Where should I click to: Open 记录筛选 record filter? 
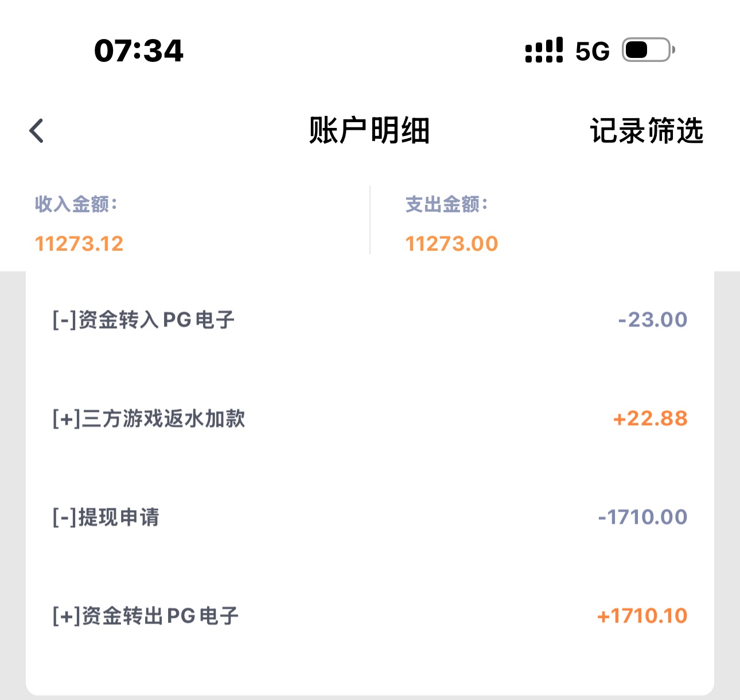coord(646,131)
